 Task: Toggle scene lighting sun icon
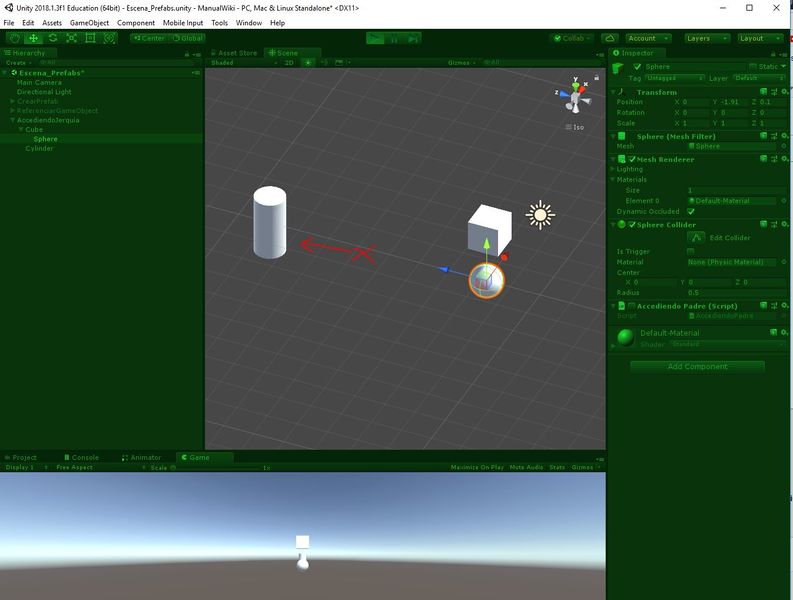click(x=307, y=63)
